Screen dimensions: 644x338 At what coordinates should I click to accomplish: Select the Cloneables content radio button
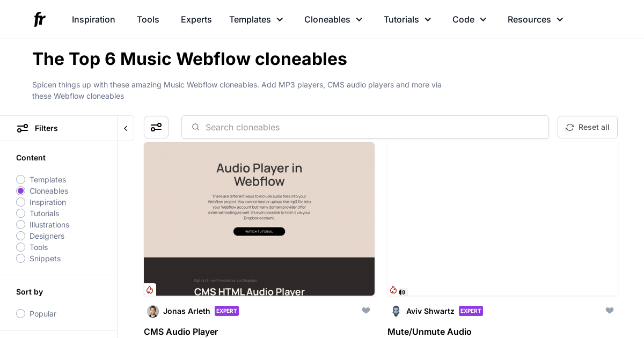pyautogui.click(x=21, y=191)
